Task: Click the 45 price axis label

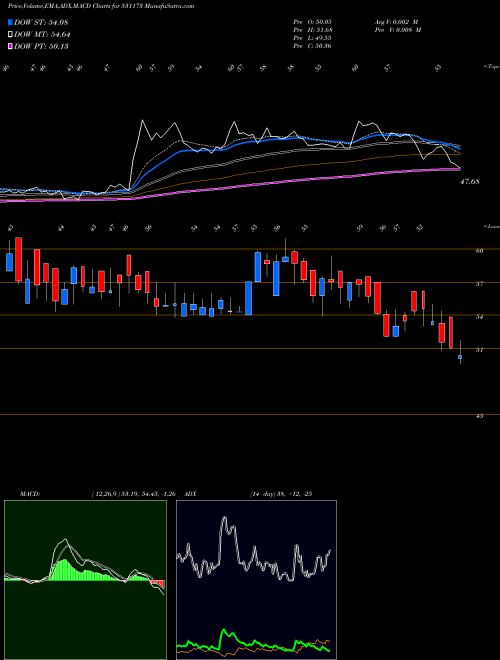Action: 479,416
